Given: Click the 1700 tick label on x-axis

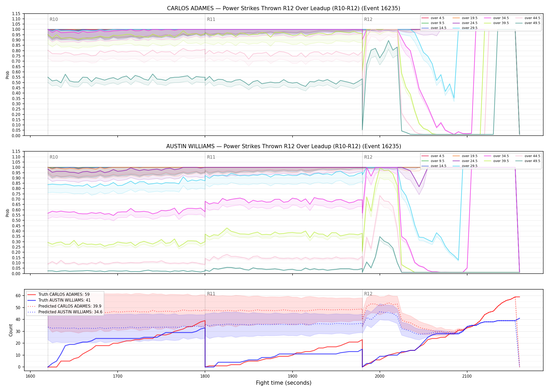Looking at the screenshot, I should coord(118,376).
